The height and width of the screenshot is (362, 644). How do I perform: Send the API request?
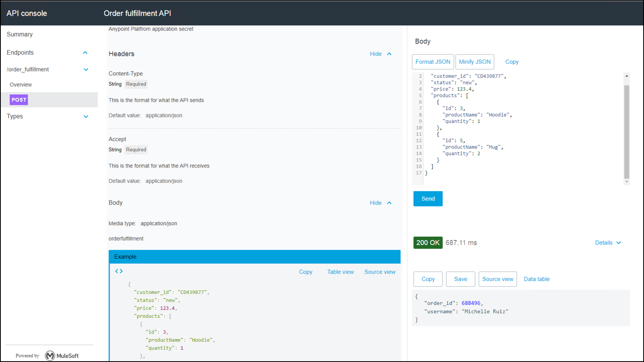click(x=428, y=199)
